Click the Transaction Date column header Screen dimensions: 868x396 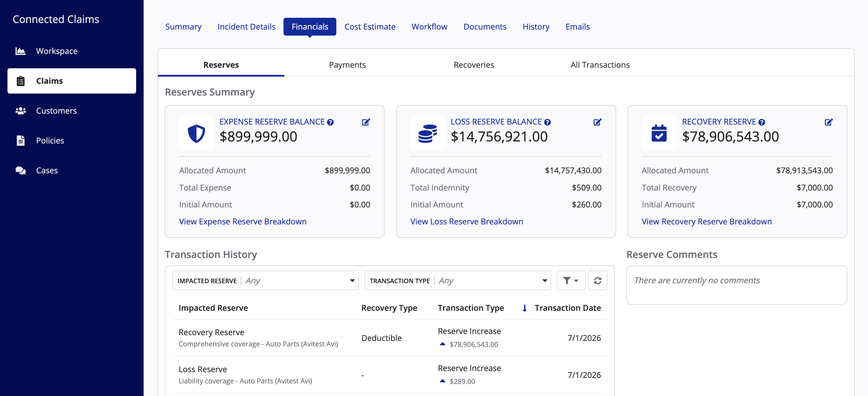(568, 308)
